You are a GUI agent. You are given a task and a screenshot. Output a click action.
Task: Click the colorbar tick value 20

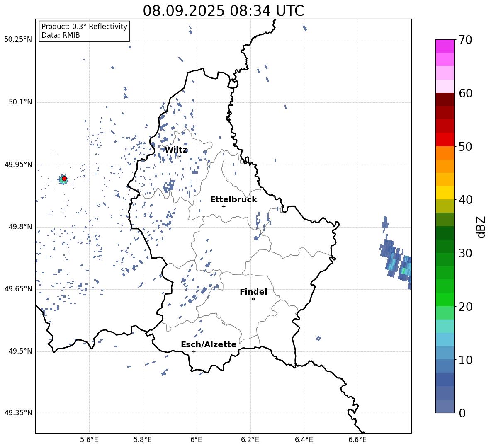(465, 307)
